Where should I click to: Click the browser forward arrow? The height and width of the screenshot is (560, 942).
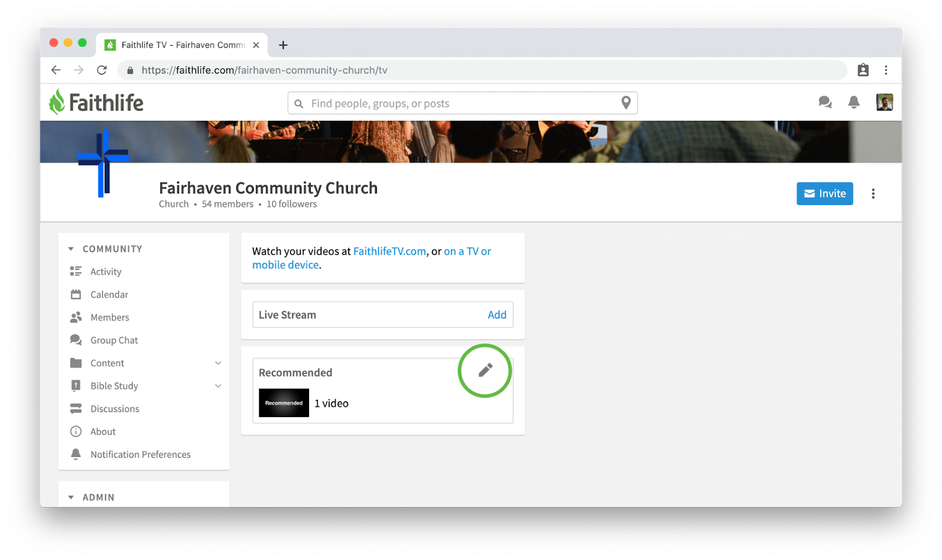click(79, 70)
